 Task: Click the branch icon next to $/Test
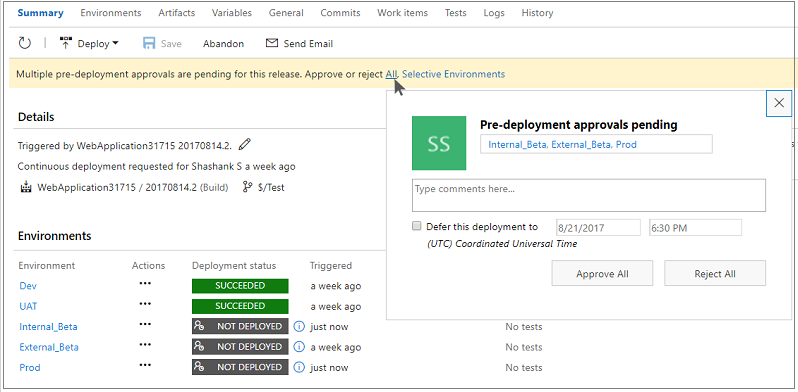click(x=248, y=187)
